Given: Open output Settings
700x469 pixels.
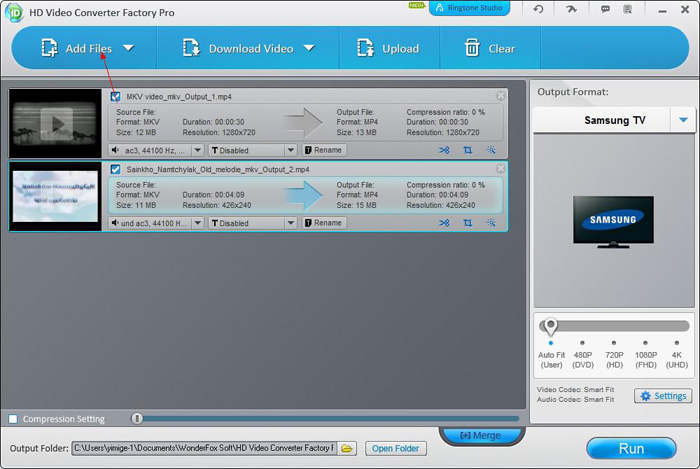Looking at the screenshot, I should coord(663,396).
